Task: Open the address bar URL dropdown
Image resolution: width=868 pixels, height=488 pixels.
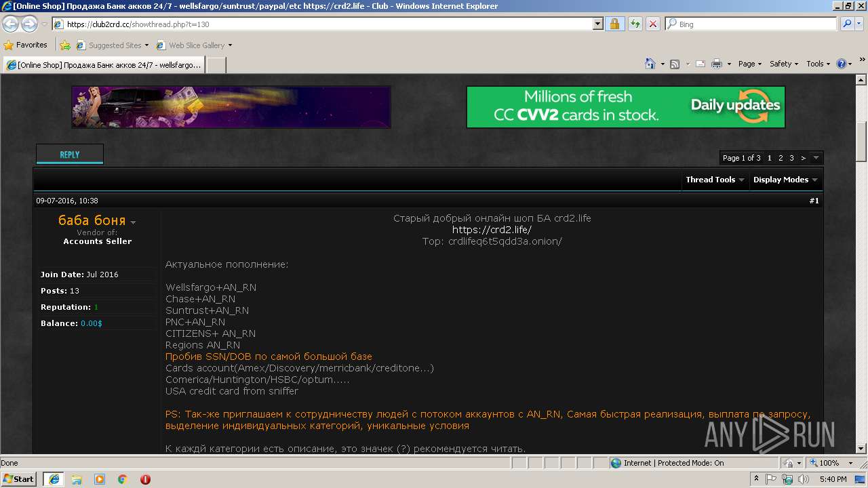Action: (597, 24)
